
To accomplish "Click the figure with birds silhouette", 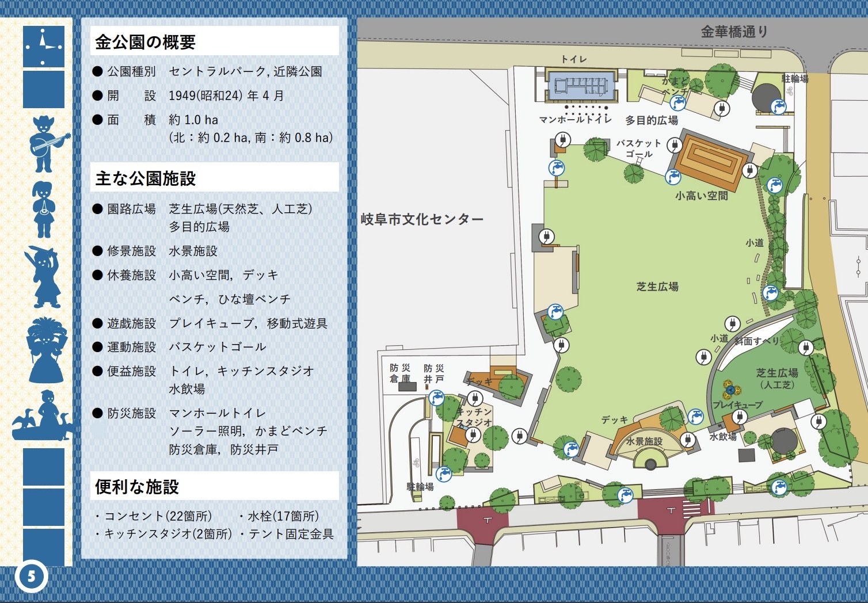I will 45,415.
